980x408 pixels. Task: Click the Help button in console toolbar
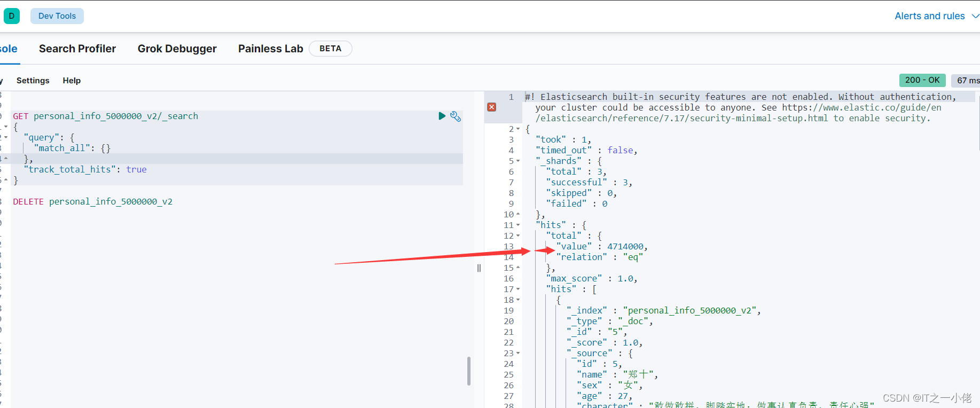pyautogui.click(x=72, y=81)
